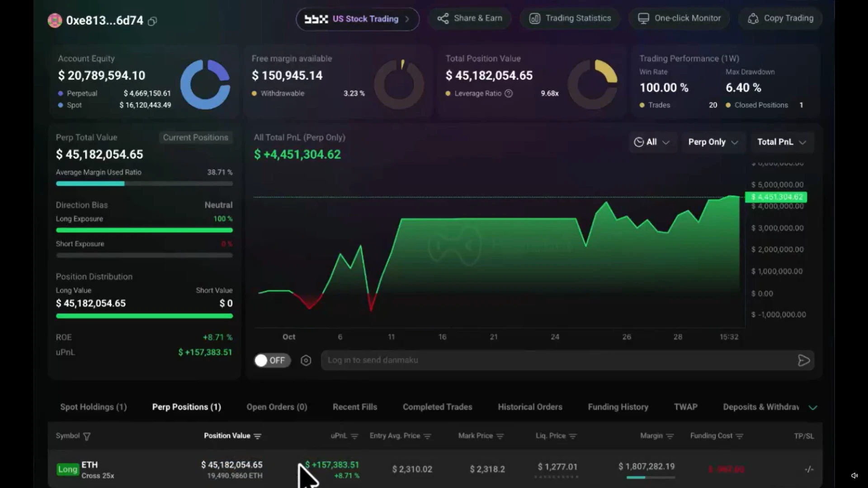Open the Total PnL metric dropdown
Screen dimensions: 868x488
tap(782, 142)
